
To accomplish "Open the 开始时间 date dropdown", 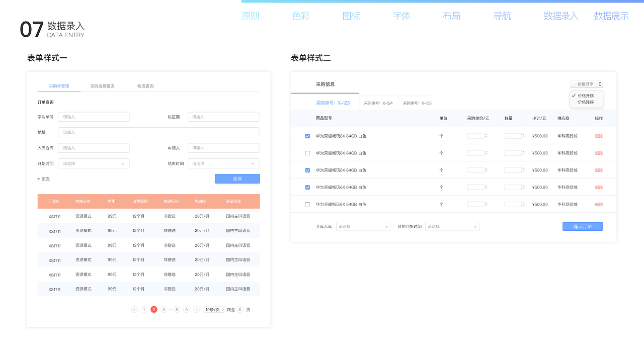I will click(x=94, y=163).
